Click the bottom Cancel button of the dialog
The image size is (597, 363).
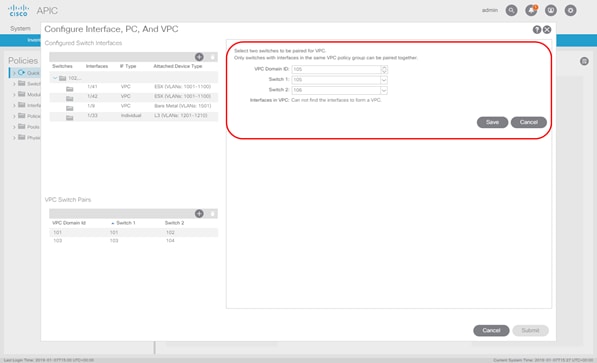point(491,331)
